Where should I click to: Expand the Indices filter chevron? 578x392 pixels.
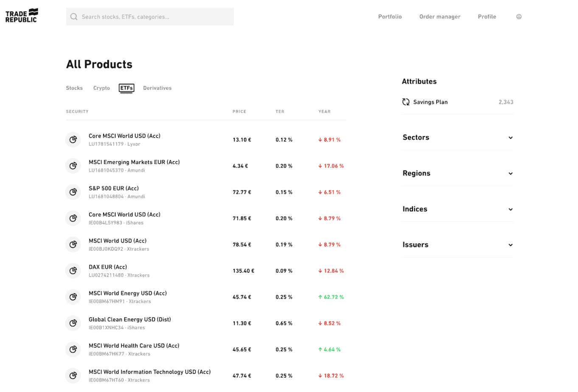click(x=511, y=209)
